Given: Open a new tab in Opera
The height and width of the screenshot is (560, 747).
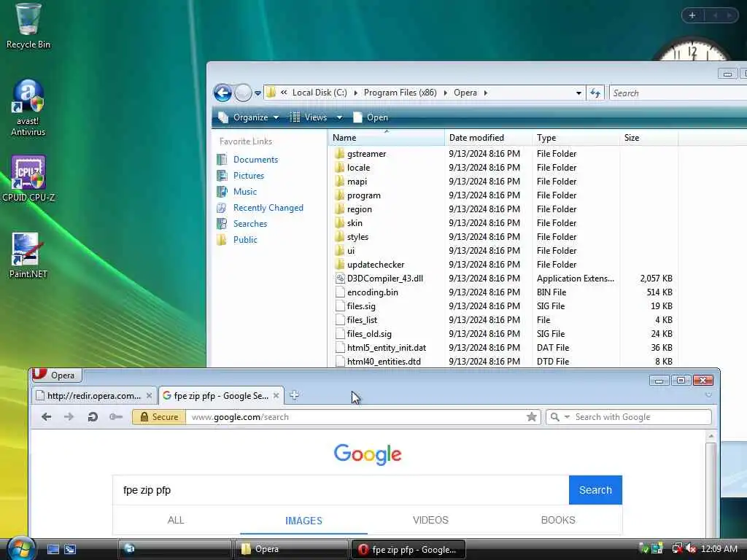Looking at the screenshot, I should (294, 395).
